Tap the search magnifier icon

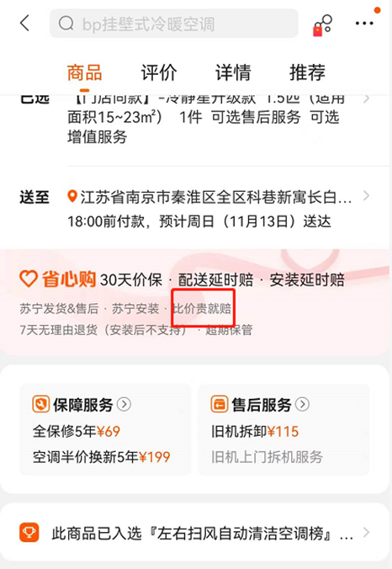pos(66,24)
